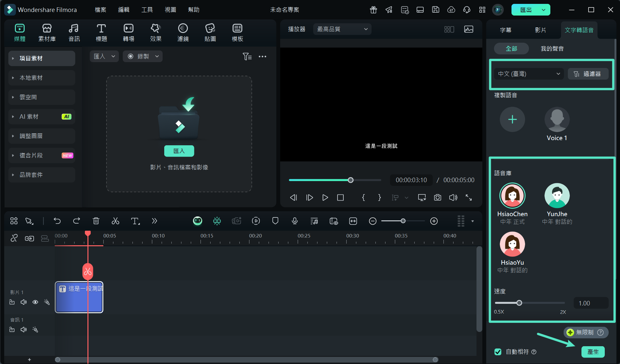Screen dimensions: 620x364
Task: Open more options ellipsis in media panel
Action: coord(262,57)
